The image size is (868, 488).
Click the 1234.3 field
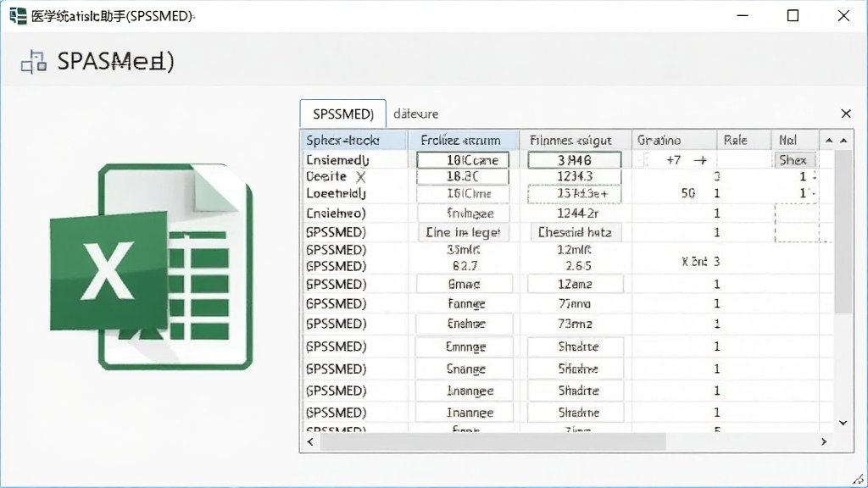pos(574,176)
